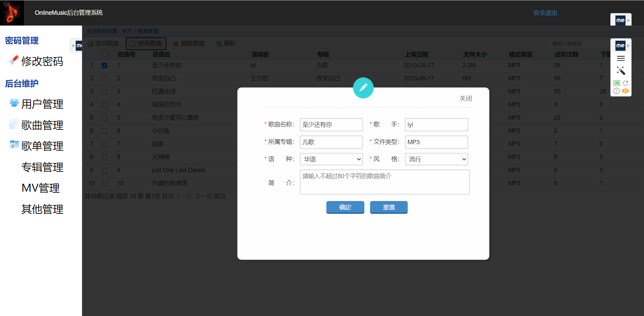Select the edit pencil icon for 修改歌曲

[x=133, y=43]
